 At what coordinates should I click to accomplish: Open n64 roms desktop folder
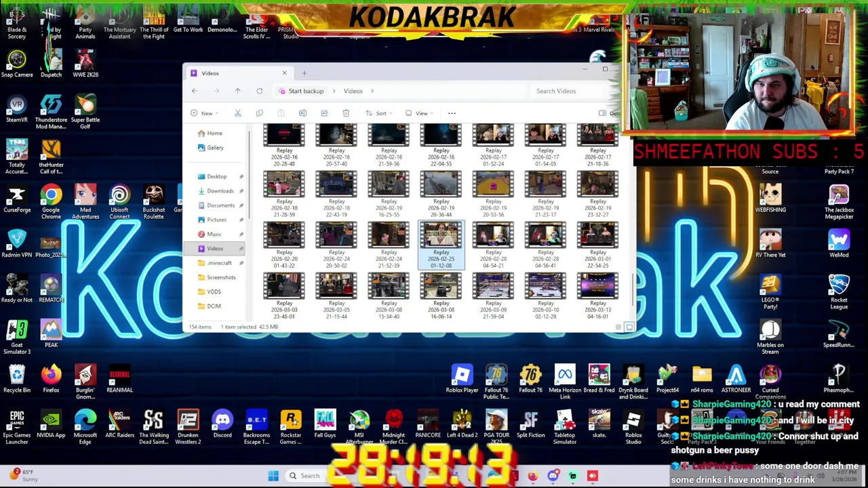point(702,379)
